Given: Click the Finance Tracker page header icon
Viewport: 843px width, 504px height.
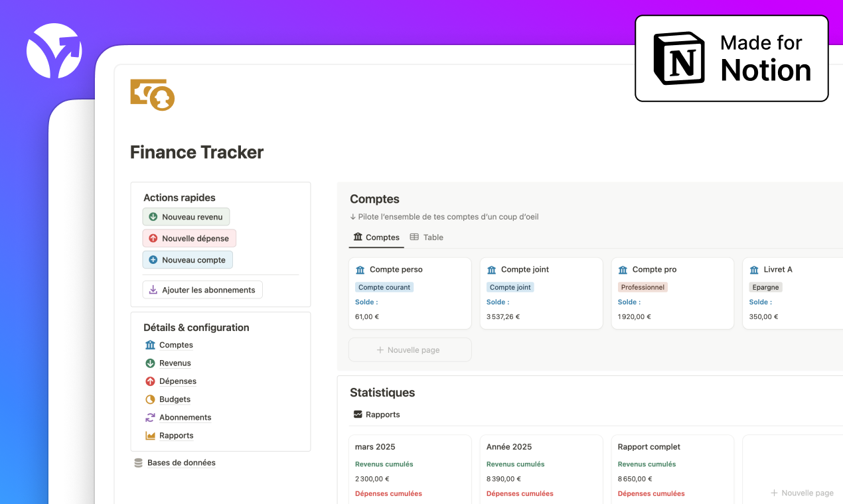Looking at the screenshot, I should tap(152, 94).
